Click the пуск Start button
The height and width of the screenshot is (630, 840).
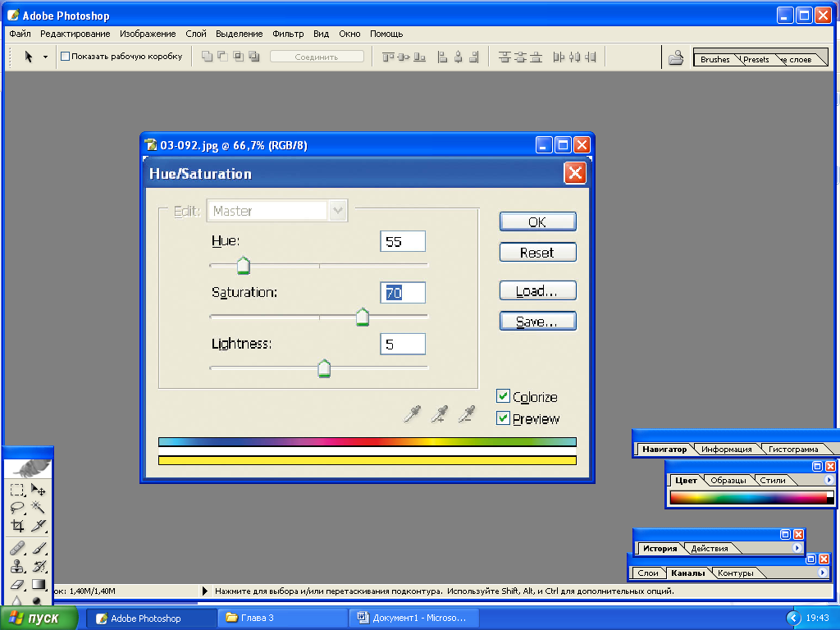(38, 619)
